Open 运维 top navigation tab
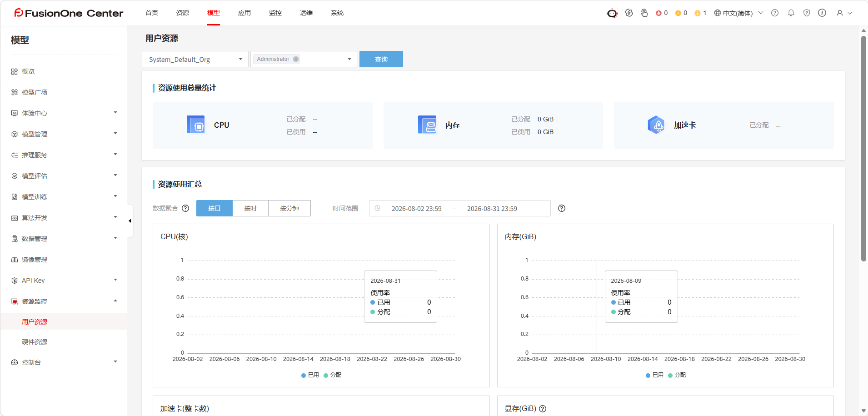868x416 pixels. pyautogui.click(x=306, y=13)
